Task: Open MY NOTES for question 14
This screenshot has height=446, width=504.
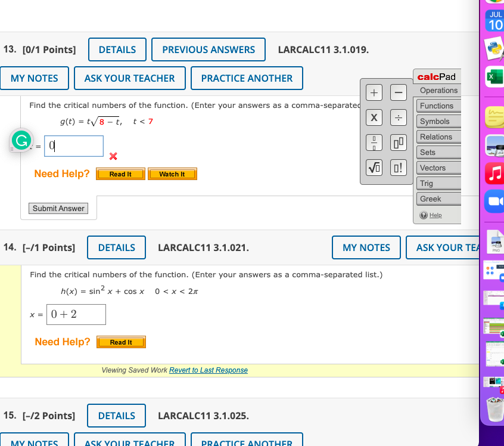Action: click(x=366, y=247)
